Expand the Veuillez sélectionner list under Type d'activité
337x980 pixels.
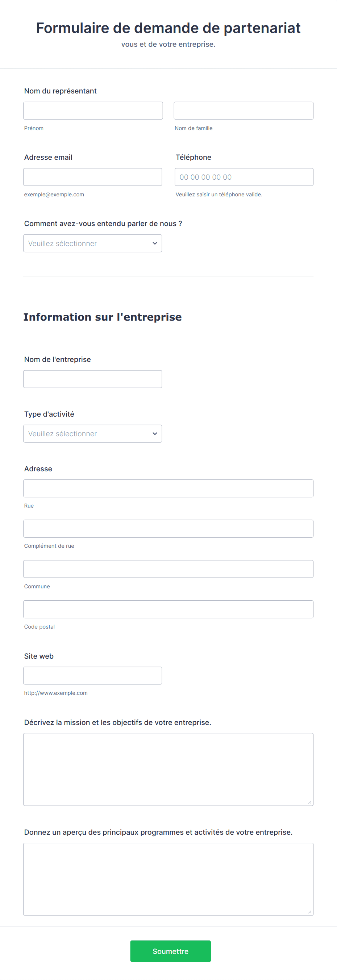coord(92,433)
